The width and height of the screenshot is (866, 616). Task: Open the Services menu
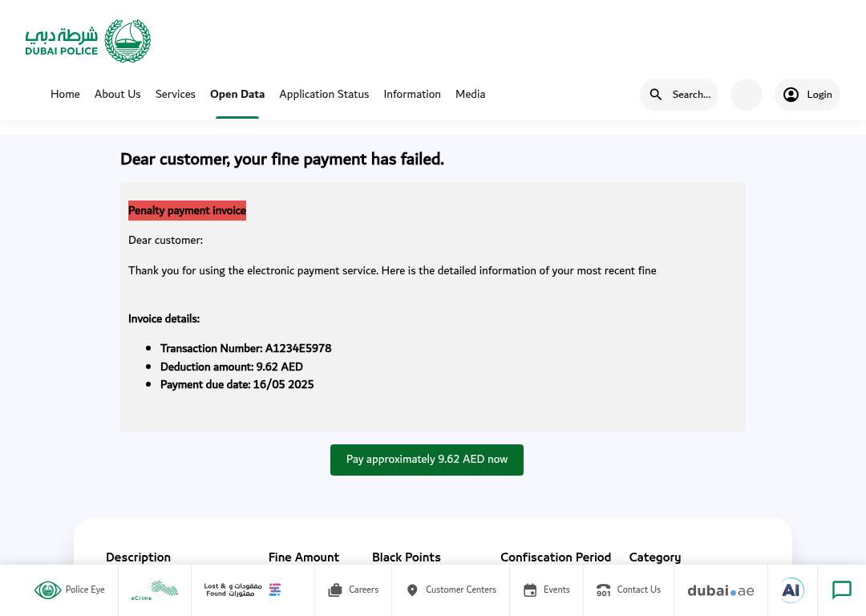175,94
